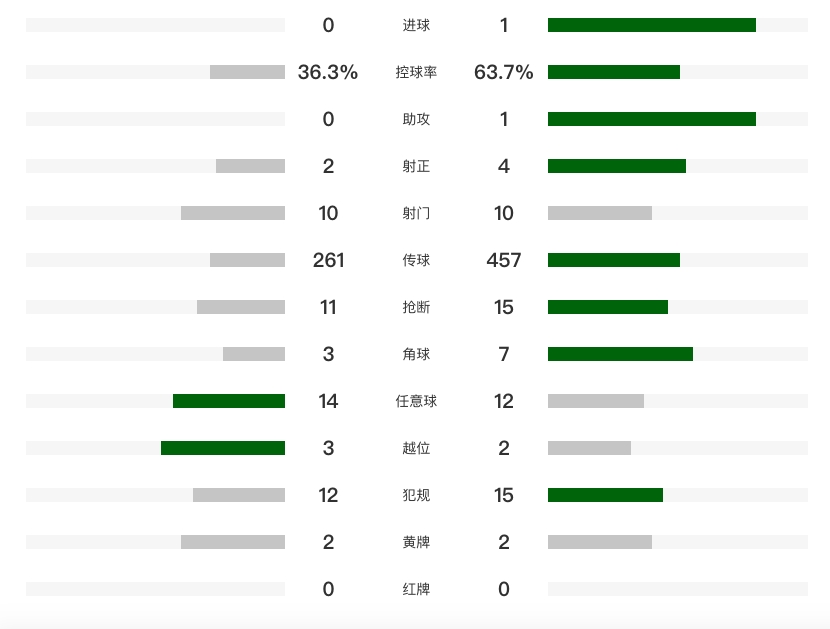The width and height of the screenshot is (830, 629).
Task: Click the 角球 stat label
Action: 416,354
